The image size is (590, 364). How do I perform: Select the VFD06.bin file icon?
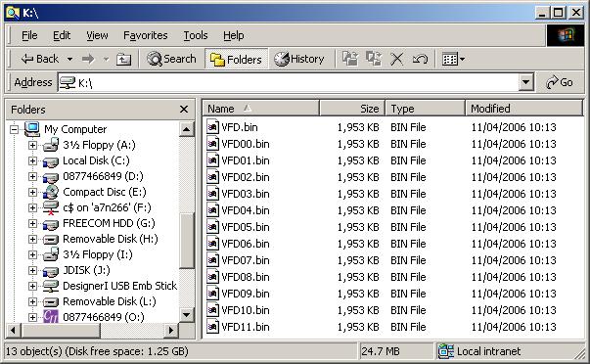click(212, 244)
